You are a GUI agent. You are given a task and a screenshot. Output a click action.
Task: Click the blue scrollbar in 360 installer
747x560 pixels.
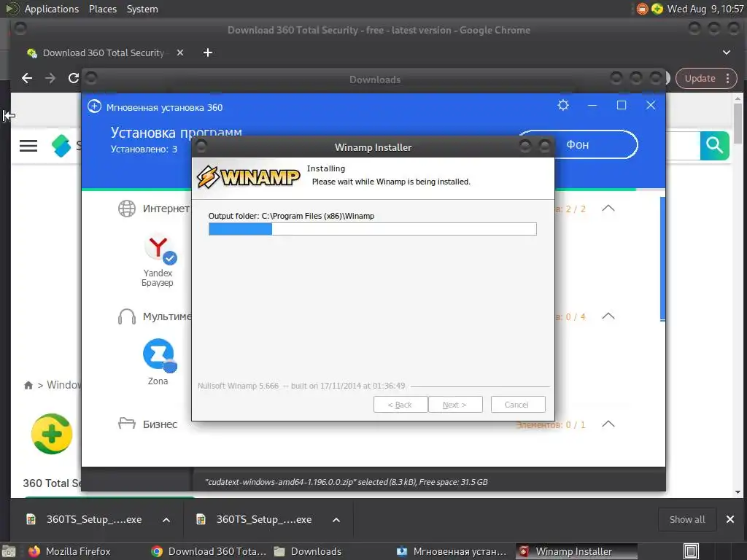(x=662, y=259)
